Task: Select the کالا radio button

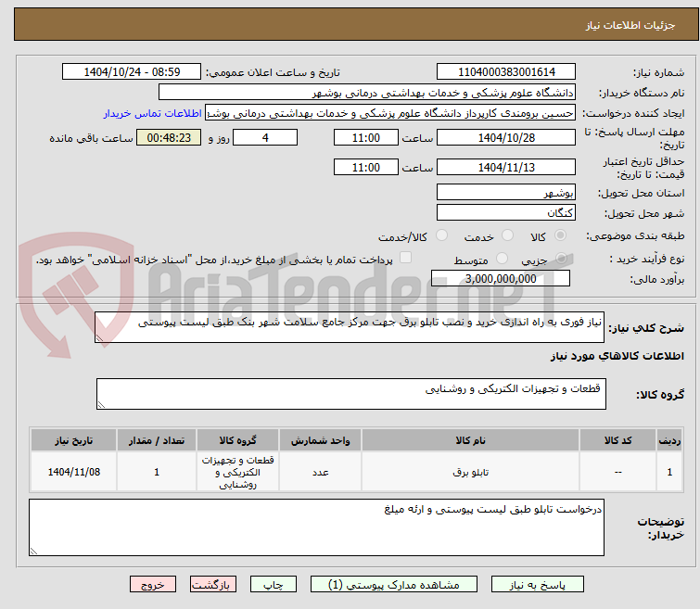Action: [560, 235]
